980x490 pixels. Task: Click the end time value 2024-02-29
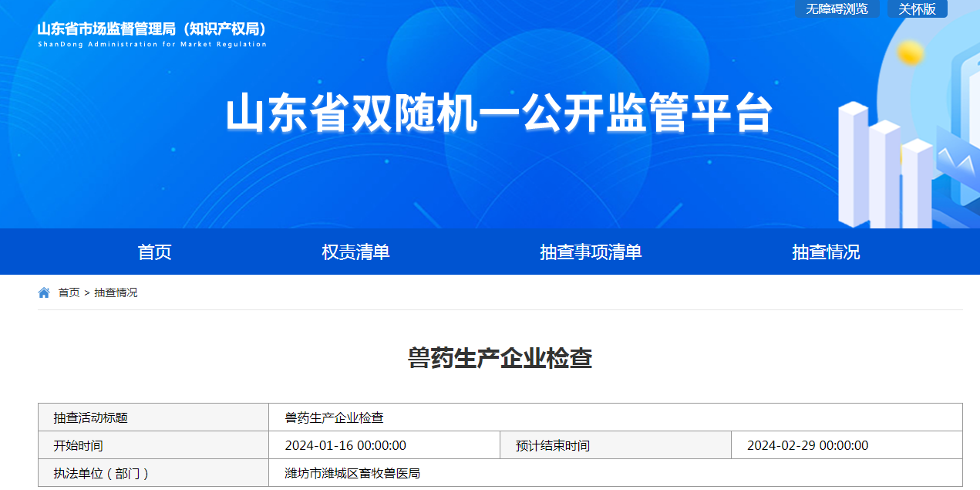[807, 445]
